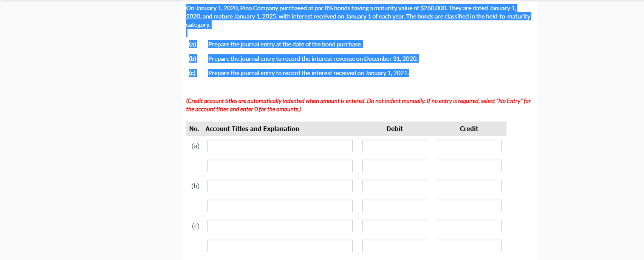Screen dimensions: 644x260
Task: Click the debit field in row (a)
Action: pyautogui.click(x=395, y=146)
